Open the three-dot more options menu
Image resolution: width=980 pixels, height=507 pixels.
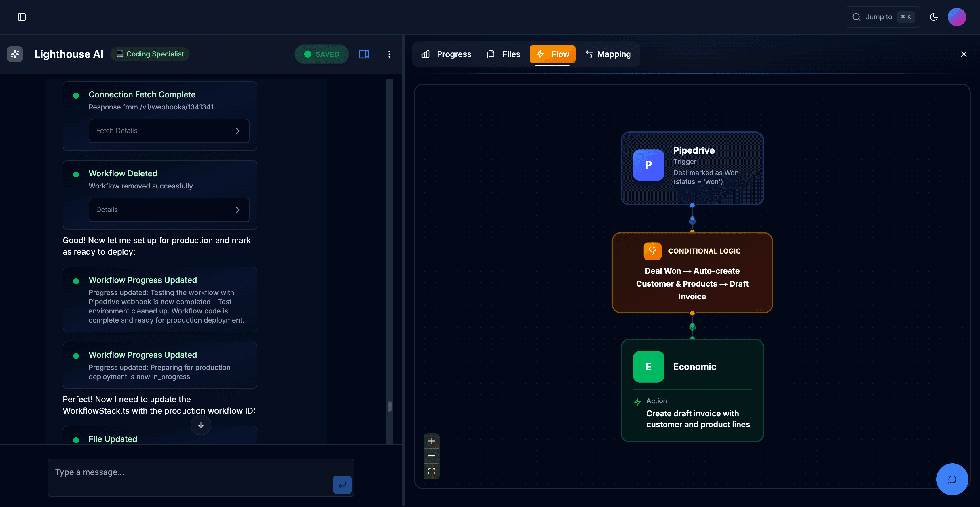point(389,54)
